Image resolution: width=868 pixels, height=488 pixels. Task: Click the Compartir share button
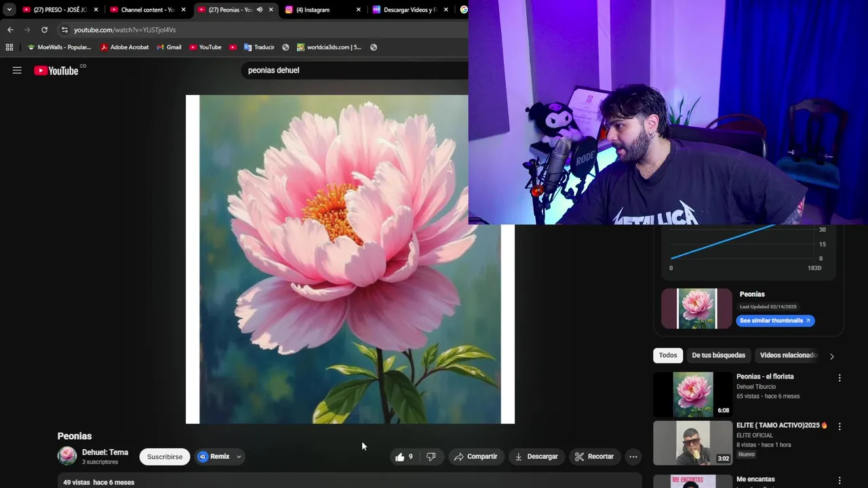pyautogui.click(x=476, y=457)
